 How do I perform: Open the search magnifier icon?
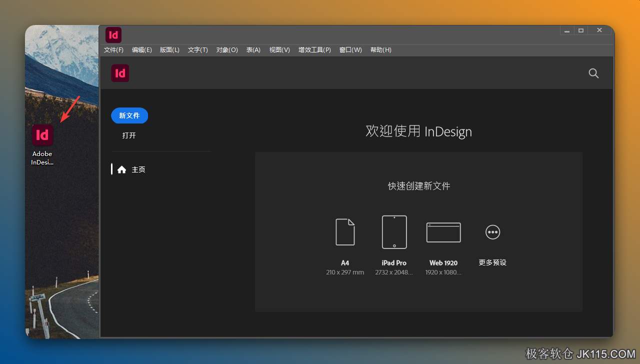coord(593,73)
